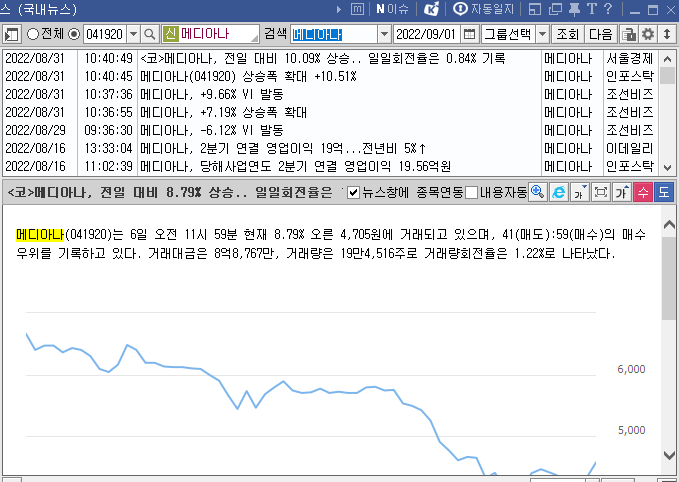
Task: Select the 전체 radio button
Action: pyautogui.click(x=33, y=34)
